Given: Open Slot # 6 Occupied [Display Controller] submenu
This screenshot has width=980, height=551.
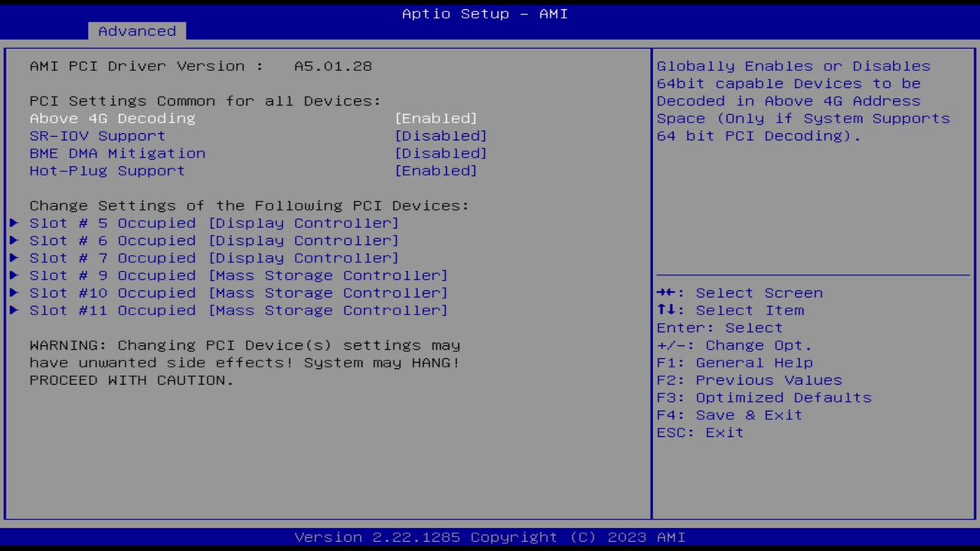Looking at the screenshot, I should point(214,241).
